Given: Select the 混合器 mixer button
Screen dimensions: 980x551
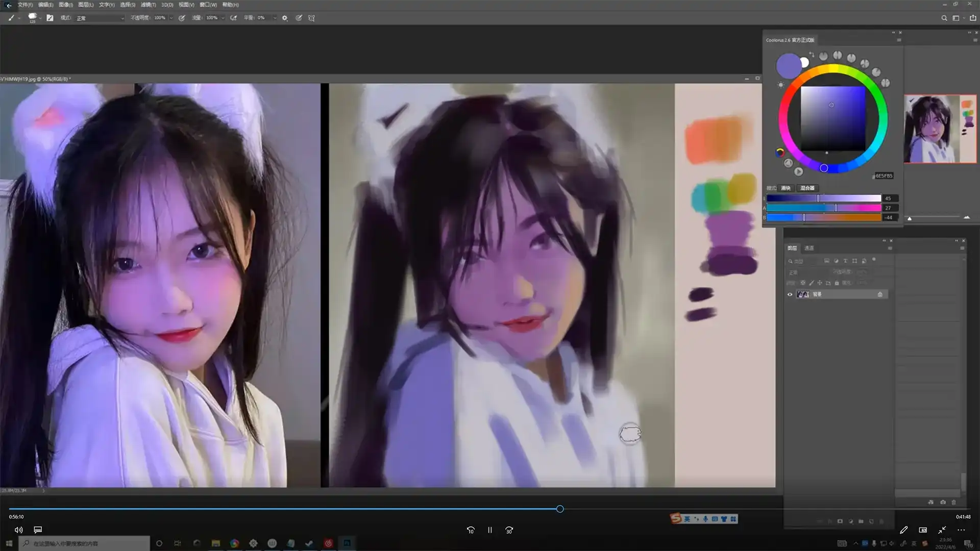Looking at the screenshot, I should [x=807, y=188].
